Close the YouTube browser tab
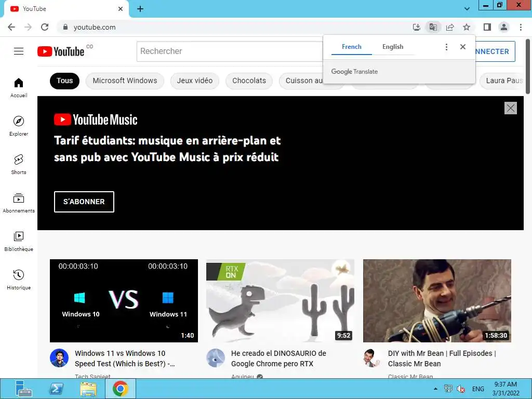This screenshot has height=399, width=532. [121, 9]
